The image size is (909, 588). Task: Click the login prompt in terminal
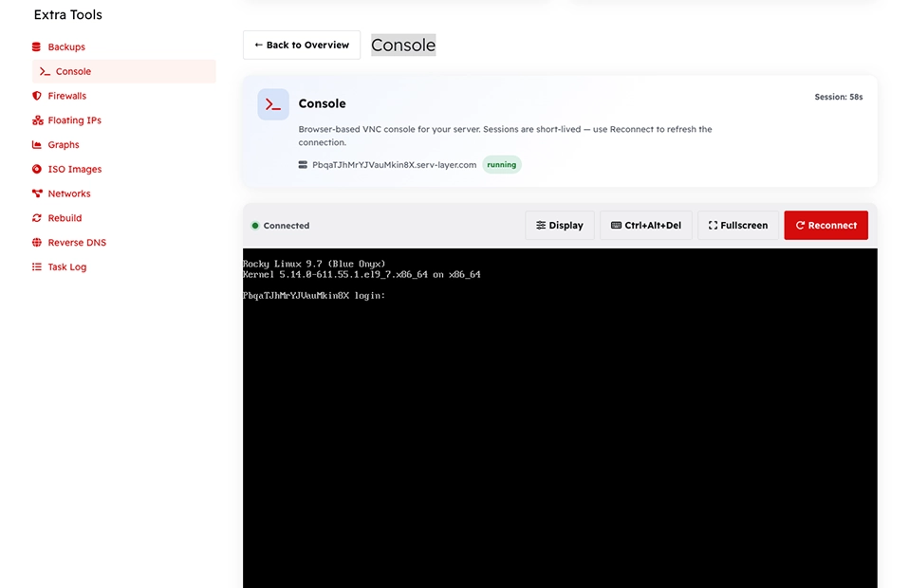tap(314, 296)
